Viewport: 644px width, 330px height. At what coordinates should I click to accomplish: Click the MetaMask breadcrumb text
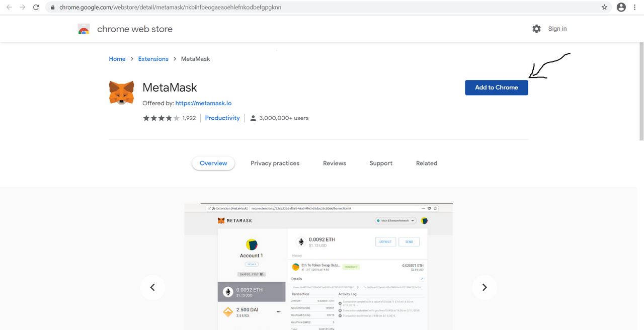[195, 59]
